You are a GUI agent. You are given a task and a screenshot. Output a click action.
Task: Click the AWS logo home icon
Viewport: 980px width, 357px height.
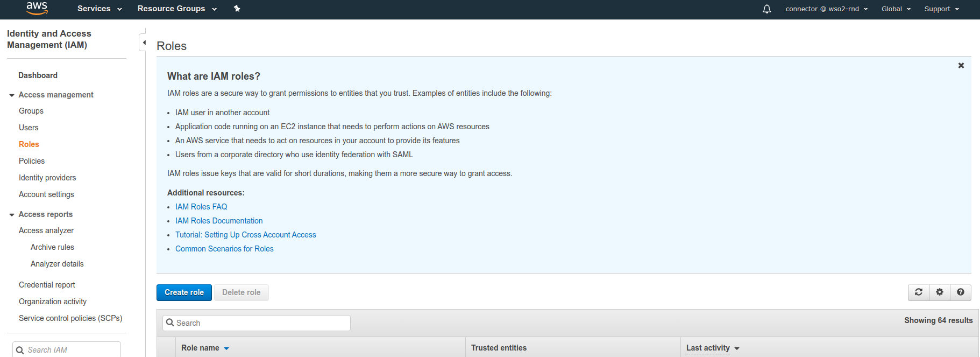(37, 9)
